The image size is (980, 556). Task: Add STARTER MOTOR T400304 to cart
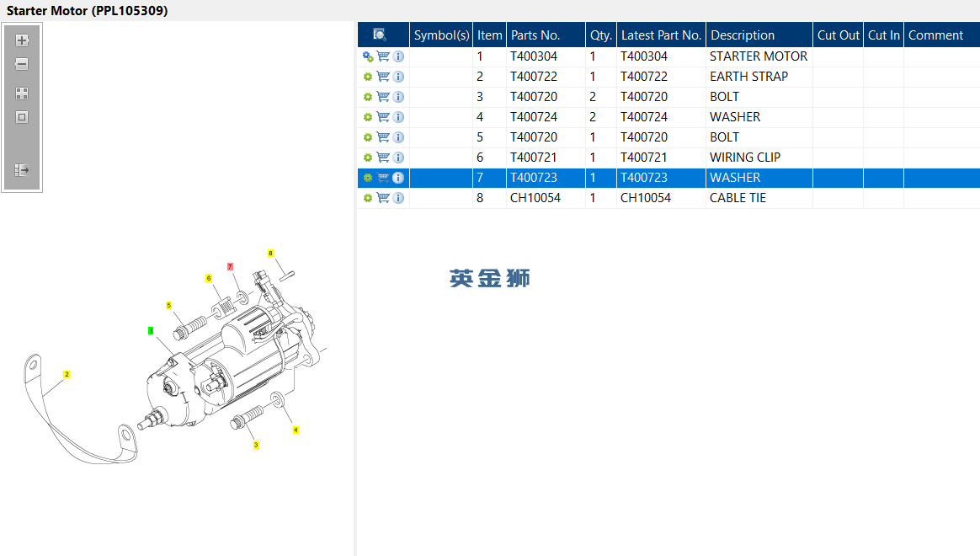pos(383,56)
